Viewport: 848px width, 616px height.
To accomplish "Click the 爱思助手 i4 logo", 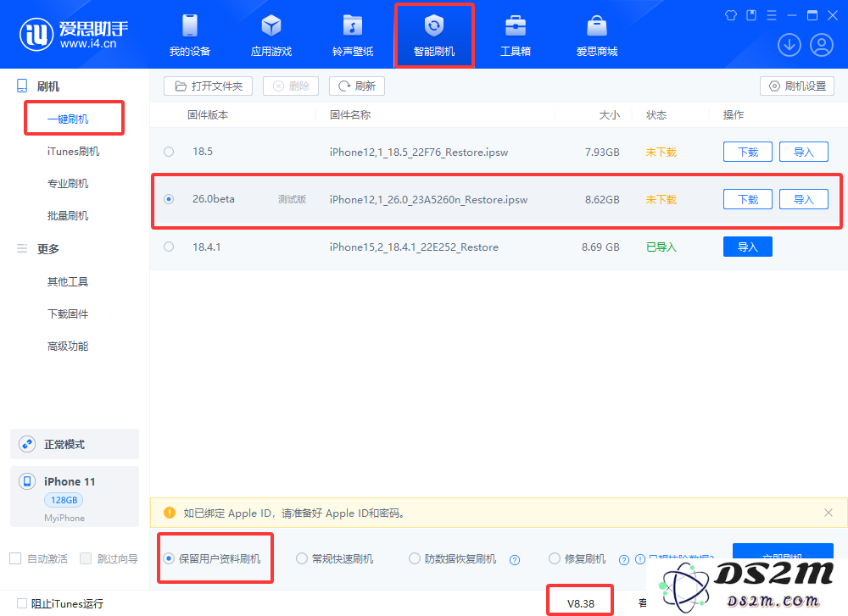I will click(x=74, y=34).
